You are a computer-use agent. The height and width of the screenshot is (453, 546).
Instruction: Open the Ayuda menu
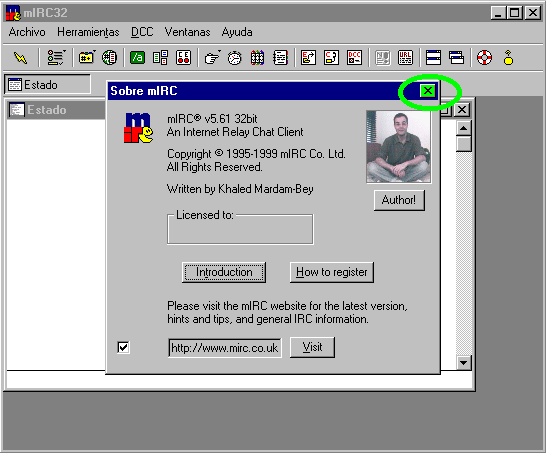[x=237, y=32]
